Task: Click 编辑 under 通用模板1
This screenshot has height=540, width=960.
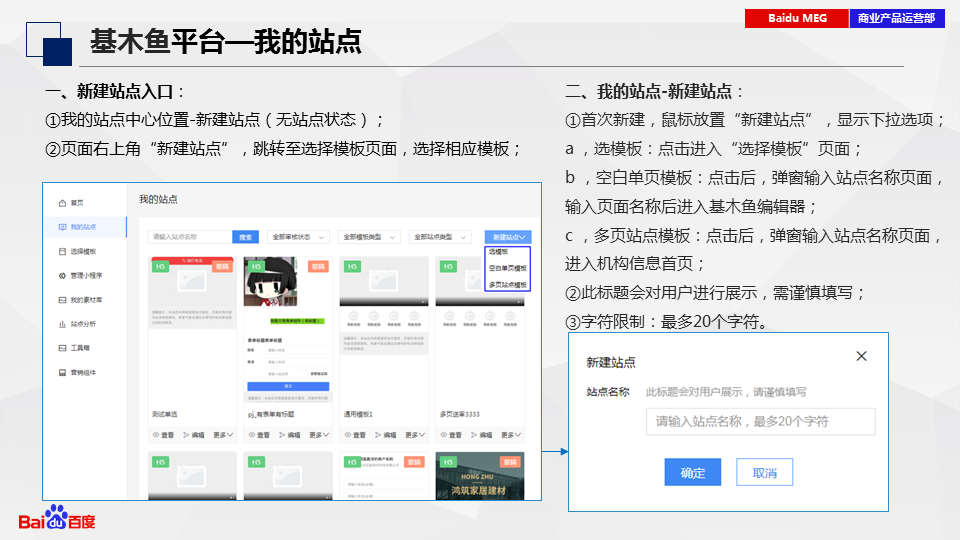Action: tap(384, 435)
